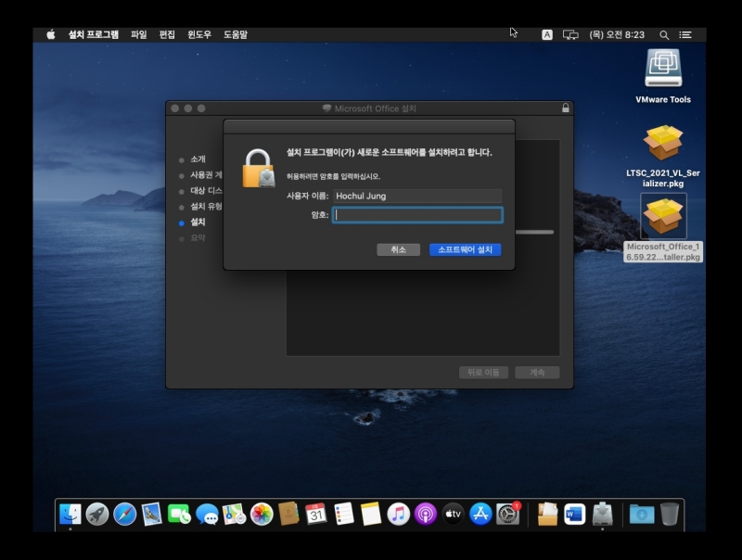Open Finder from the Dock
This screenshot has width=742, height=560.
point(70,515)
